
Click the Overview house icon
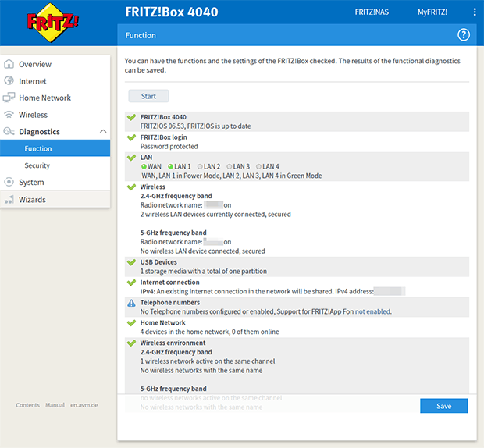click(9, 64)
